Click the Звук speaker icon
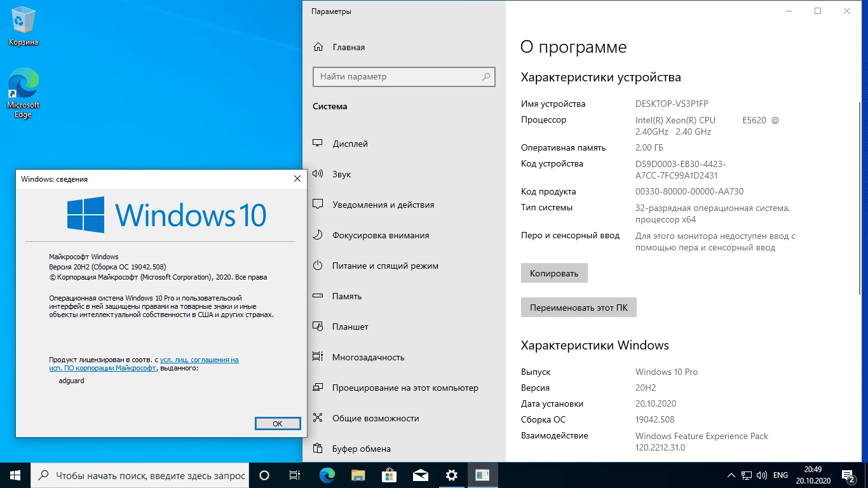This screenshot has width=868, height=488. [x=318, y=174]
